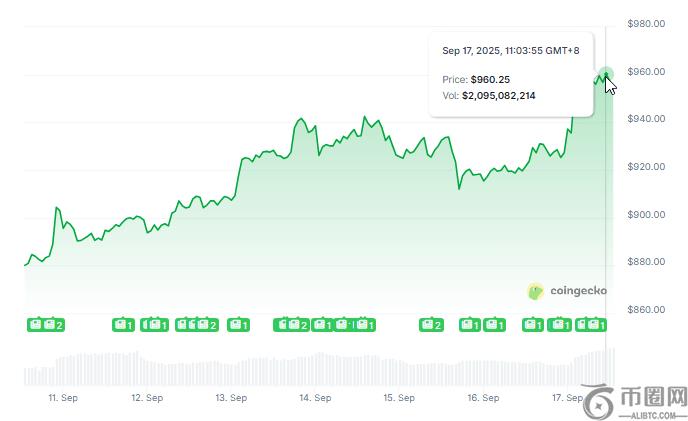Image resolution: width=688 pixels, height=421 pixels.
Task: Click the ALIBTC.COM watermark link text
Action: pos(653,415)
